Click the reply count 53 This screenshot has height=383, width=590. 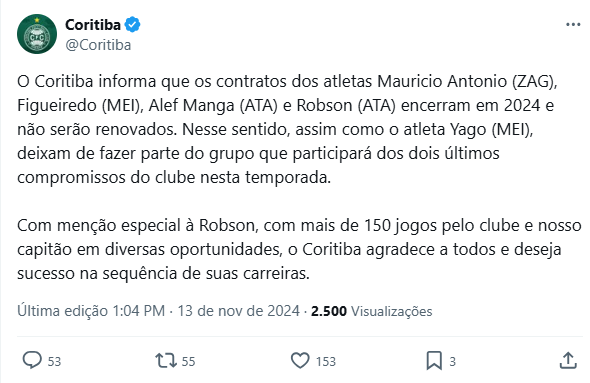[54, 362]
